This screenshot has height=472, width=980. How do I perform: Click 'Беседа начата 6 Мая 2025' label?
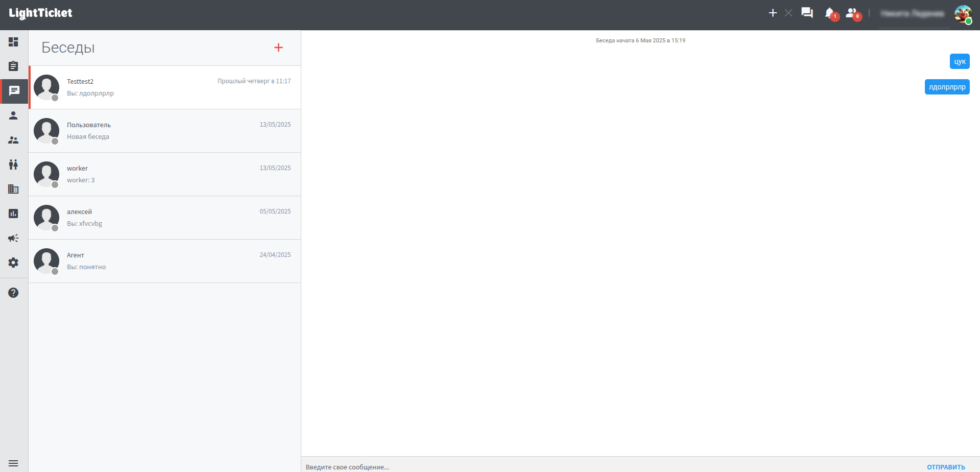(x=640, y=40)
